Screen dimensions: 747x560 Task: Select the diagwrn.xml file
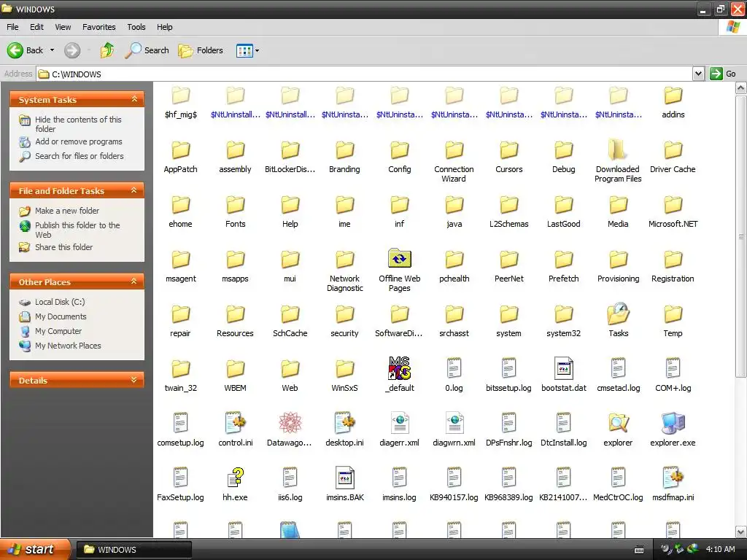pos(454,429)
